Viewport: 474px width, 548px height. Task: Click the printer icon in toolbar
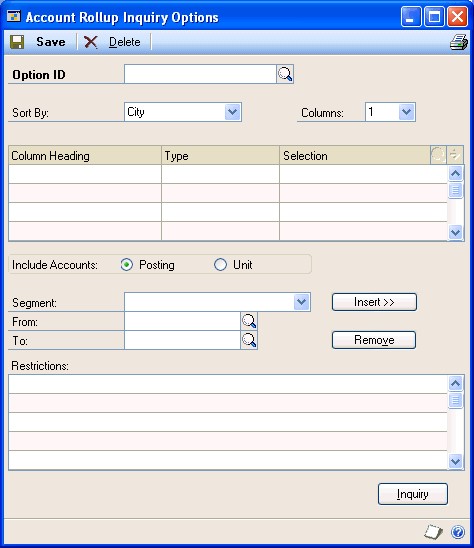pos(459,42)
